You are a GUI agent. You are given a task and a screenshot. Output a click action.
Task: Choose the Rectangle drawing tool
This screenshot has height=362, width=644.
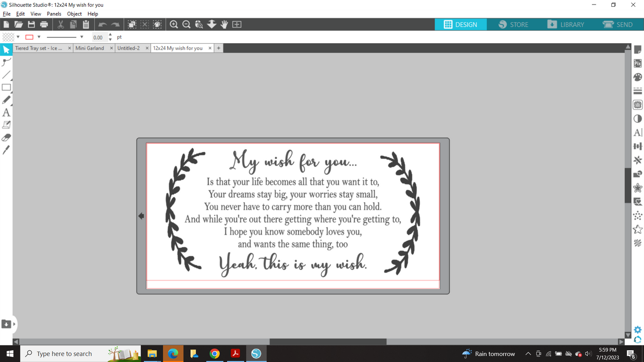[6, 87]
